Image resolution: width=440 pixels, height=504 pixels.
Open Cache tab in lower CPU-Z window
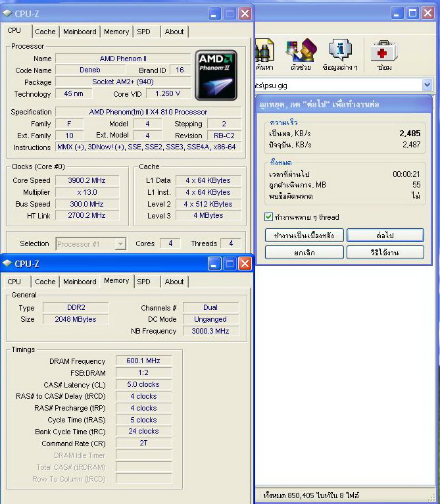pos(45,282)
